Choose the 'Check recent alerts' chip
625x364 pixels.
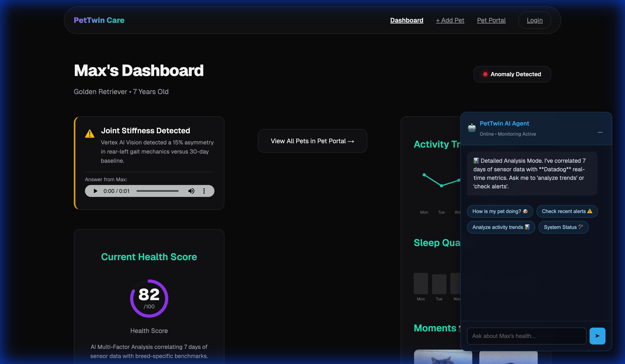[567, 211]
